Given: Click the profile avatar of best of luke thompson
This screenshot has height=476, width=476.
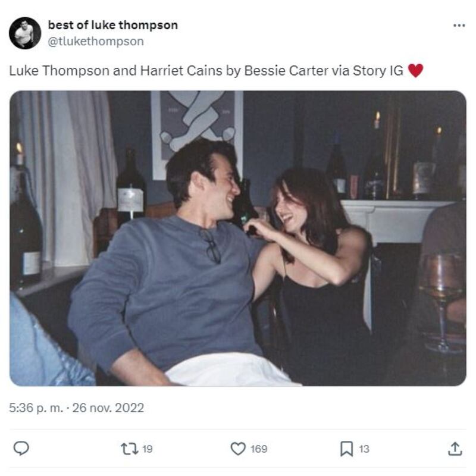Looking at the screenshot, I should click(x=25, y=32).
